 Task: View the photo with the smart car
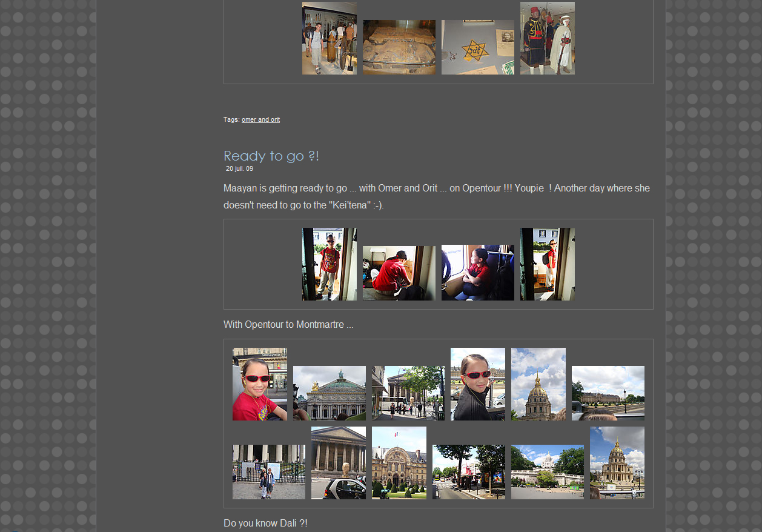pyautogui.click(x=338, y=463)
